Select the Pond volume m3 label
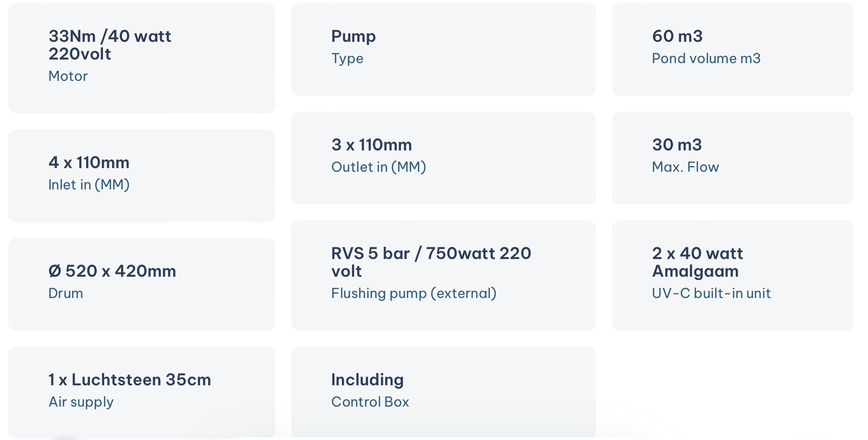Screen dimensions: 868x440 [x=706, y=58]
